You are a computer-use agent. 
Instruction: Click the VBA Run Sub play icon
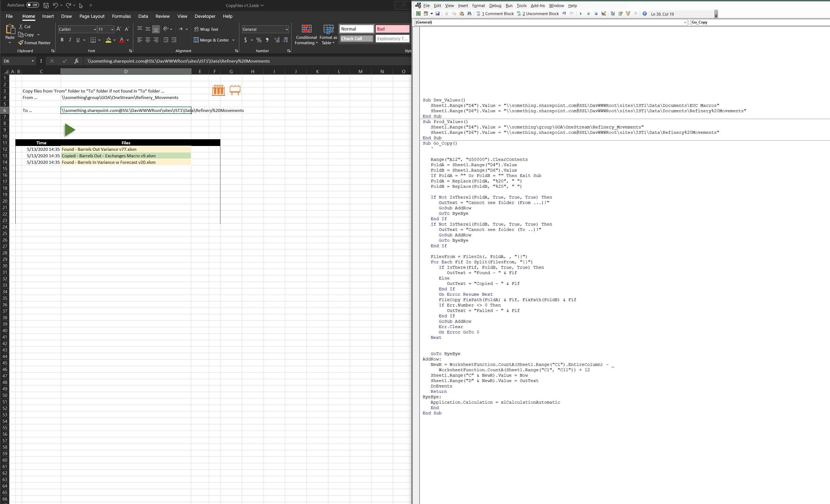coord(580,14)
